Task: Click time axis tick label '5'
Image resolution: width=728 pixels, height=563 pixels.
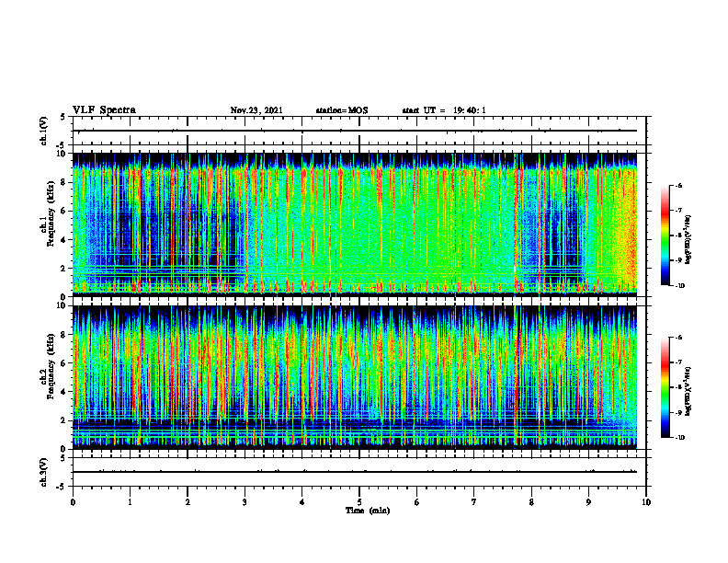Action: pos(359,502)
